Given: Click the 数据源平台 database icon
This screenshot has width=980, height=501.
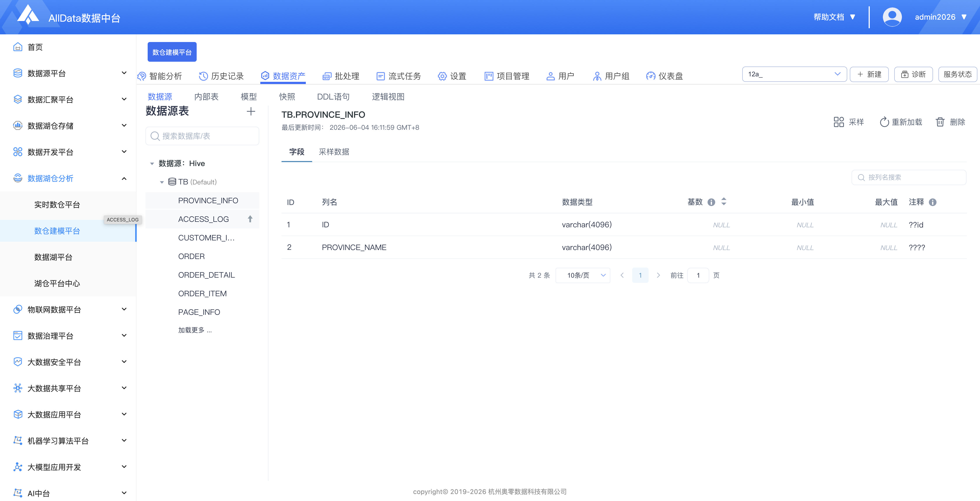Looking at the screenshot, I should tap(17, 73).
